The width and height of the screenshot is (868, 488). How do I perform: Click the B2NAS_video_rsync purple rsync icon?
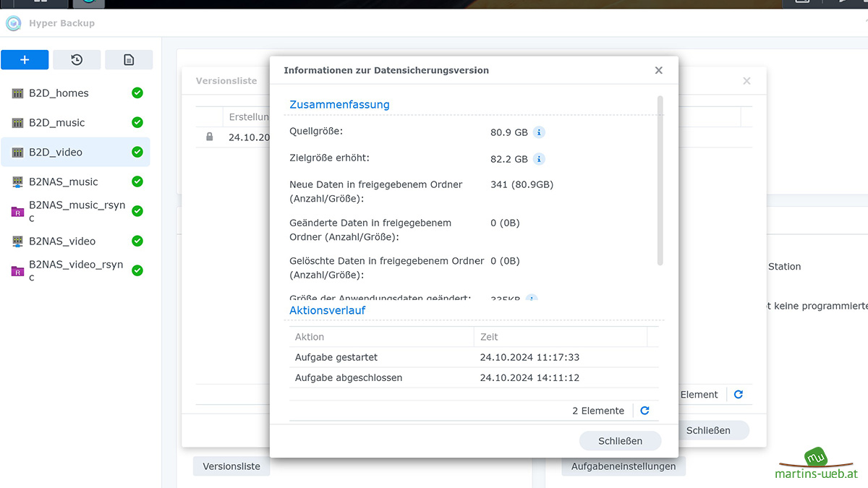tap(18, 271)
